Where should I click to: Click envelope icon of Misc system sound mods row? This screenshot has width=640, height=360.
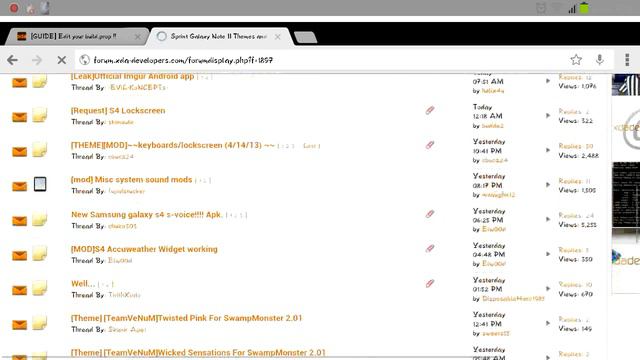(19, 187)
